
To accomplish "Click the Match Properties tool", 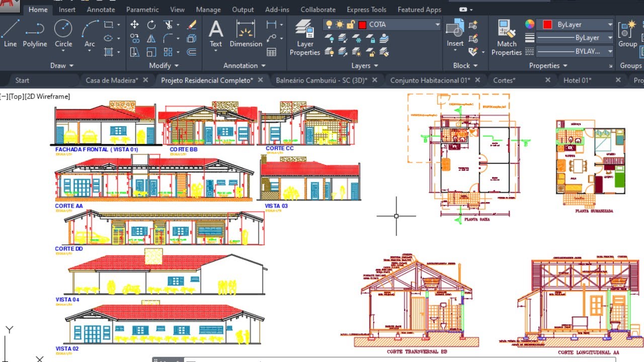I will point(506,38).
